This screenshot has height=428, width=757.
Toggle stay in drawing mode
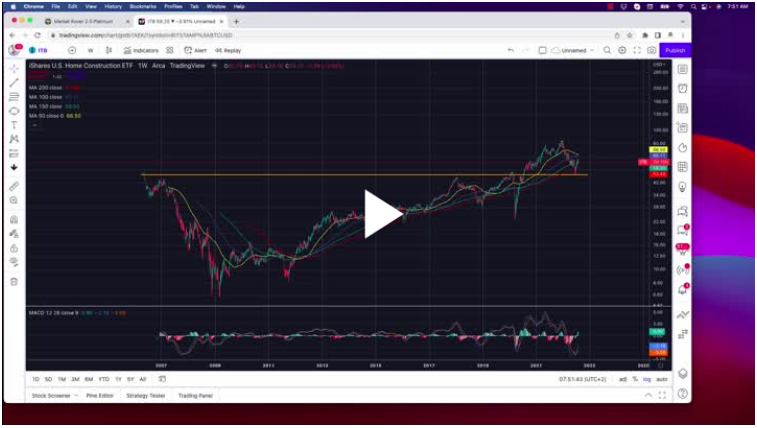[14, 234]
